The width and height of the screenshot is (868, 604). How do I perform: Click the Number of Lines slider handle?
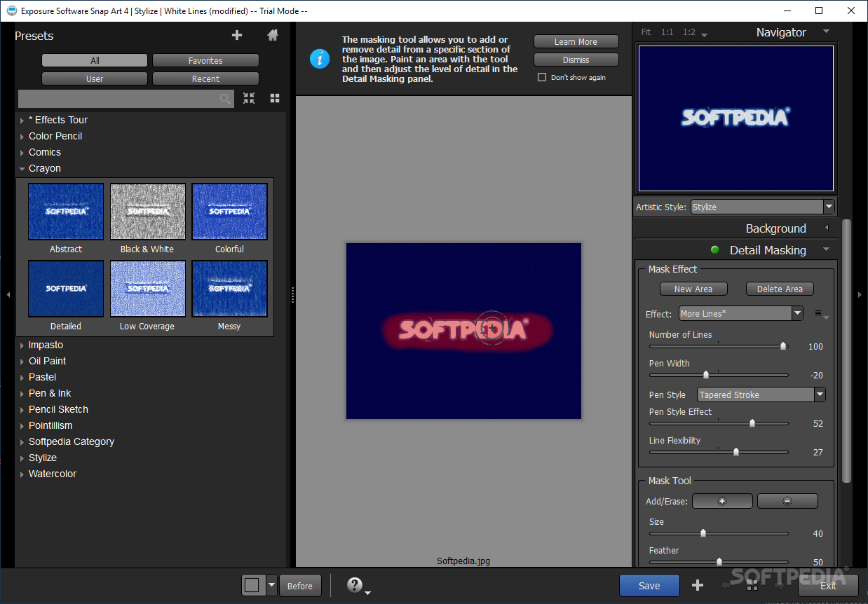pyautogui.click(x=783, y=346)
